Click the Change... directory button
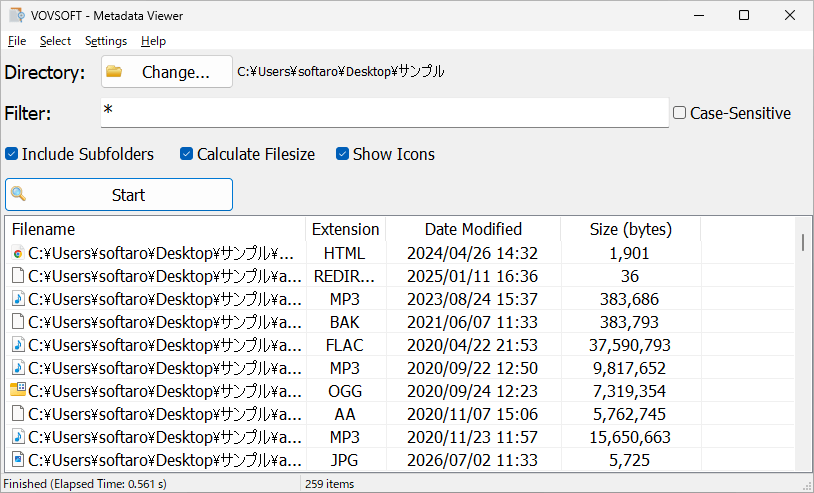814x493 pixels. pyautogui.click(x=167, y=72)
